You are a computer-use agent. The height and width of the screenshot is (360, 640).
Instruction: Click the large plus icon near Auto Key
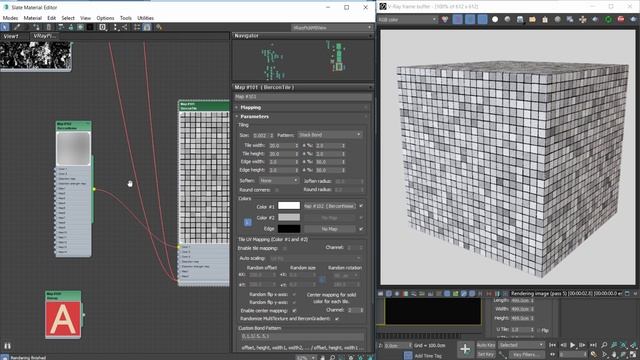[464, 349]
